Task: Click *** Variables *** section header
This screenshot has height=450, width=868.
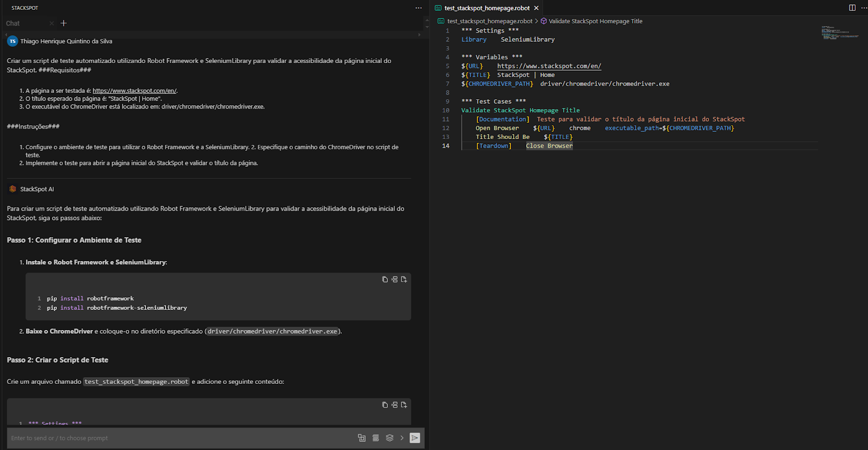Action: (492, 57)
